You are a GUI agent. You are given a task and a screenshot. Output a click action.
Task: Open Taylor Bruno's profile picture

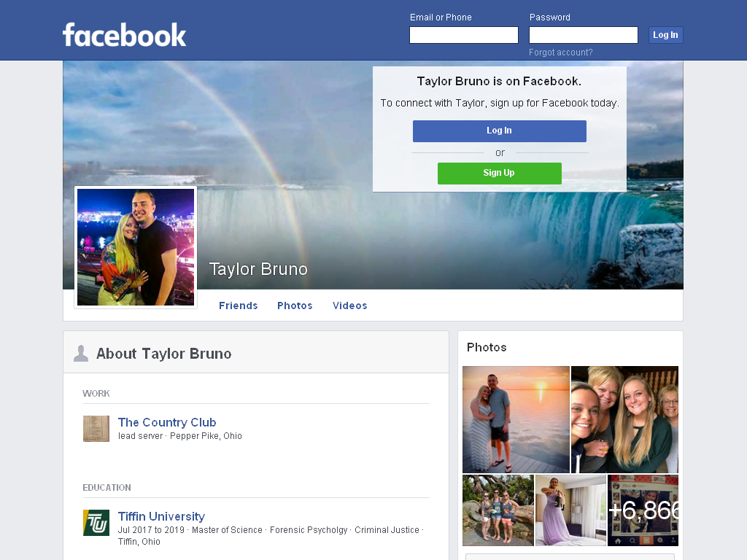pos(136,247)
